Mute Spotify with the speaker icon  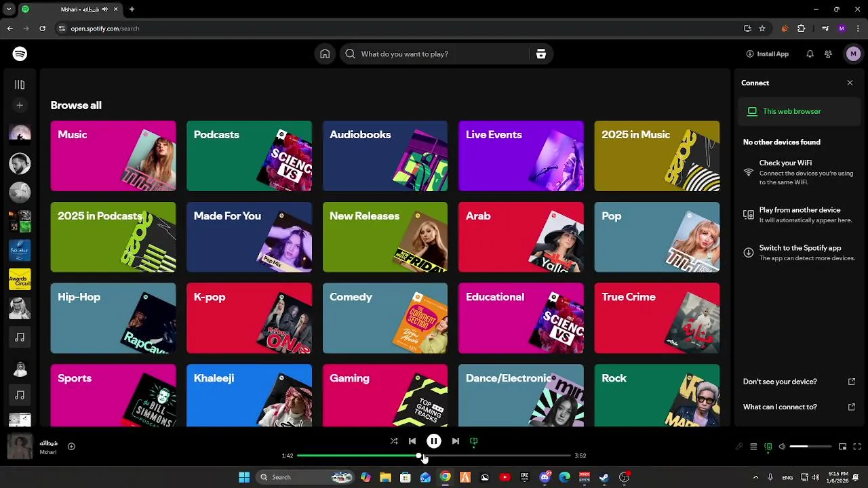(782, 447)
